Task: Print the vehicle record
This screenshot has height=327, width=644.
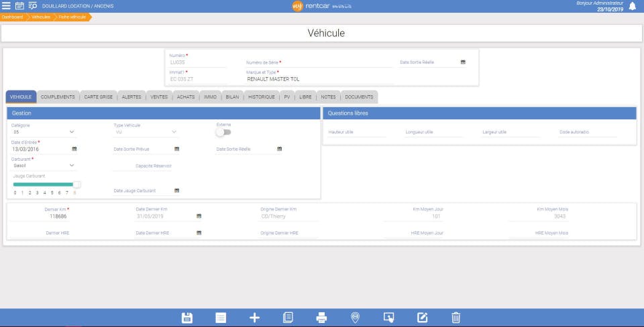Action: (x=321, y=318)
